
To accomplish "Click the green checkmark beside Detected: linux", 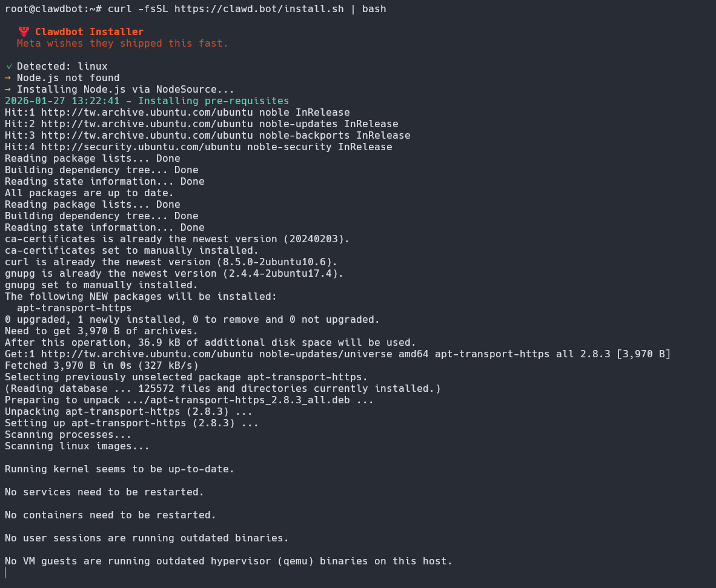I will click(x=9, y=67).
